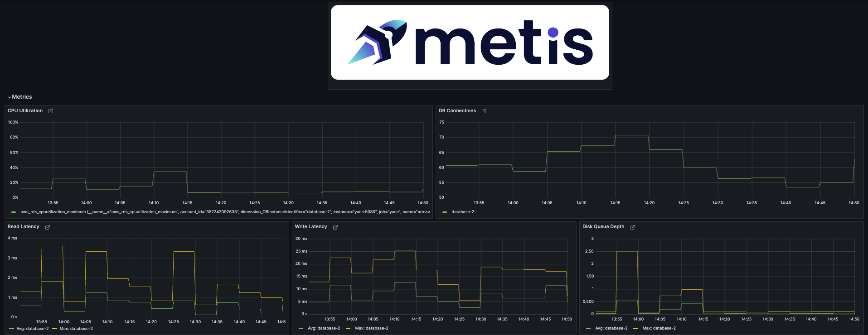
Task: Open the Read Latency panel title menu
Action: click(23, 226)
